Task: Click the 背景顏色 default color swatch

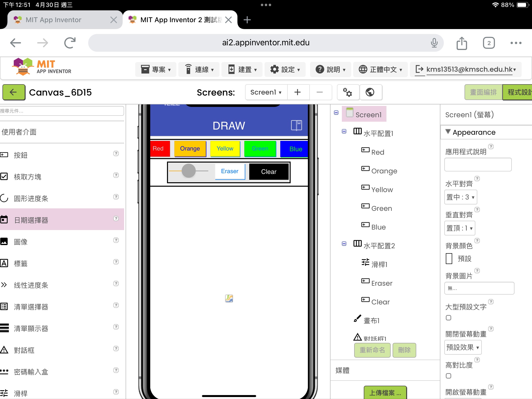Action: click(x=449, y=259)
